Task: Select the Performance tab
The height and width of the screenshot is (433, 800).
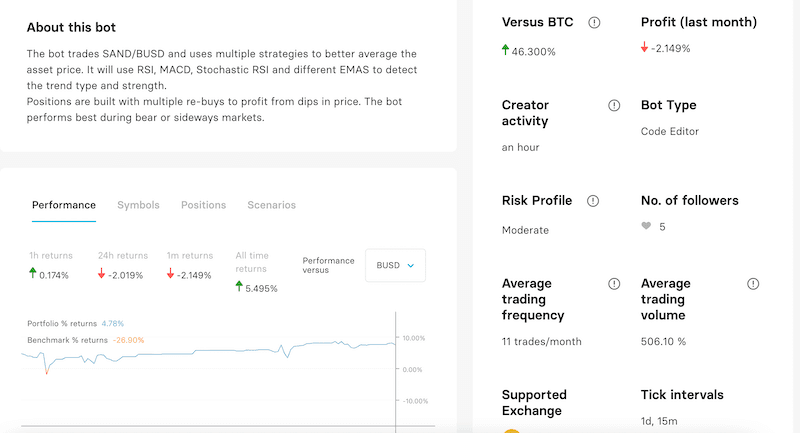Action: 64,205
